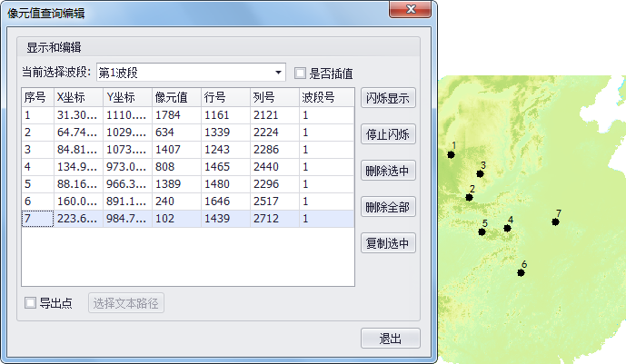This screenshot has height=364, width=626.
Task: Exit with the 退出 button
Action: click(x=390, y=339)
